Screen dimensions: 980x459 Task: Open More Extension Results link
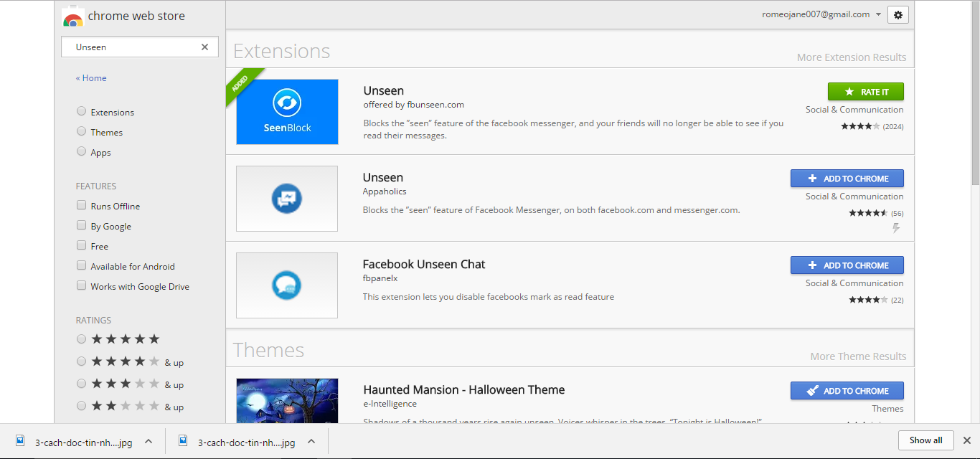tap(852, 57)
